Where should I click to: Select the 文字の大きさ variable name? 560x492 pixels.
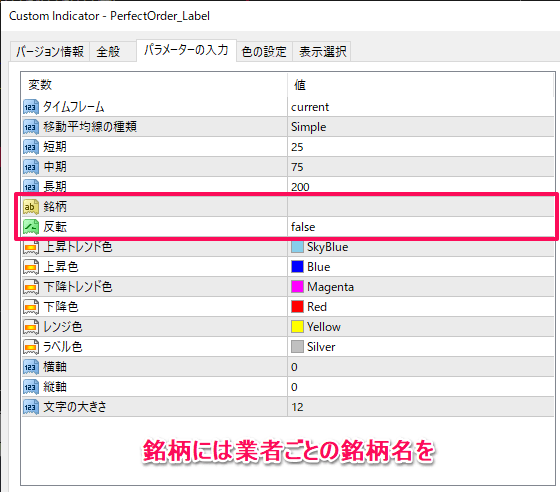pyautogui.click(x=75, y=407)
